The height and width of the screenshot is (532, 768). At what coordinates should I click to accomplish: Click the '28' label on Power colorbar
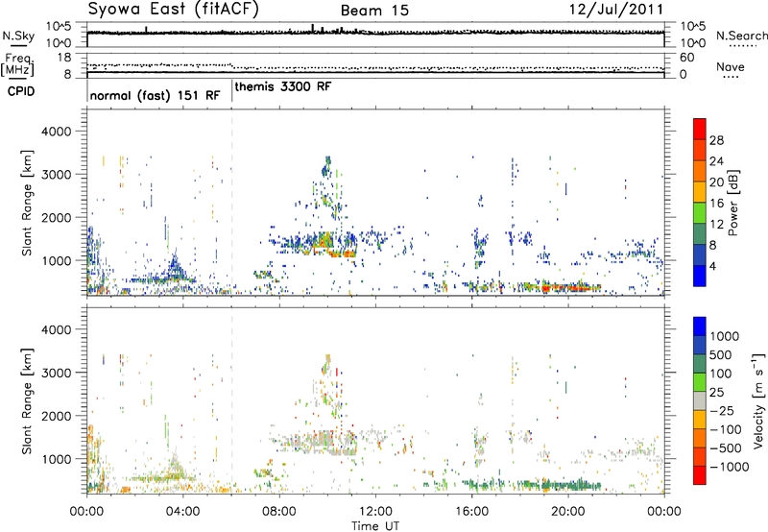[x=716, y=140]
